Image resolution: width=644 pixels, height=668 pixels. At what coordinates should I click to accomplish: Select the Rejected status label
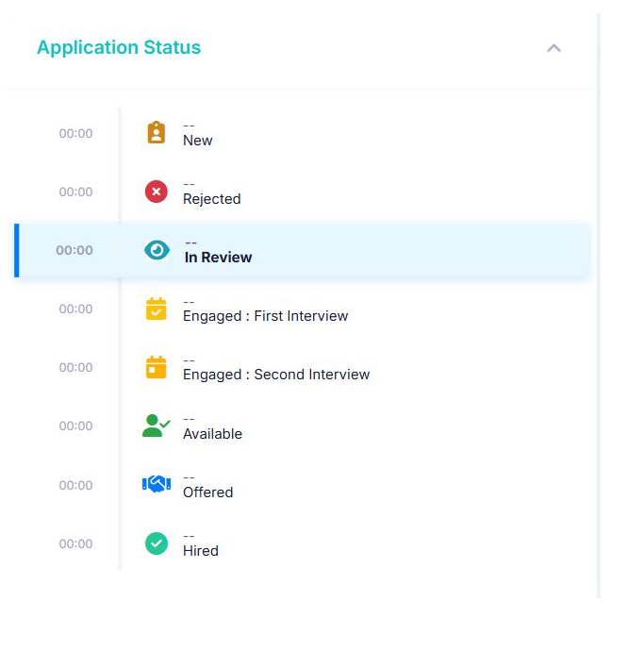[x=211, y=199]
